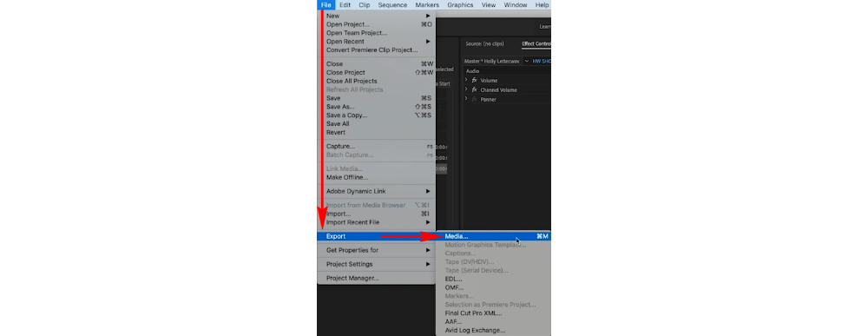Open the Window menu
The image size is (868, 336).
click(x=516, y=5)
